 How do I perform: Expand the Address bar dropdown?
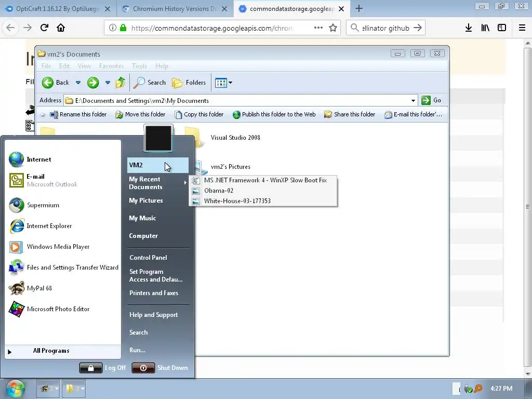point(413,100)
